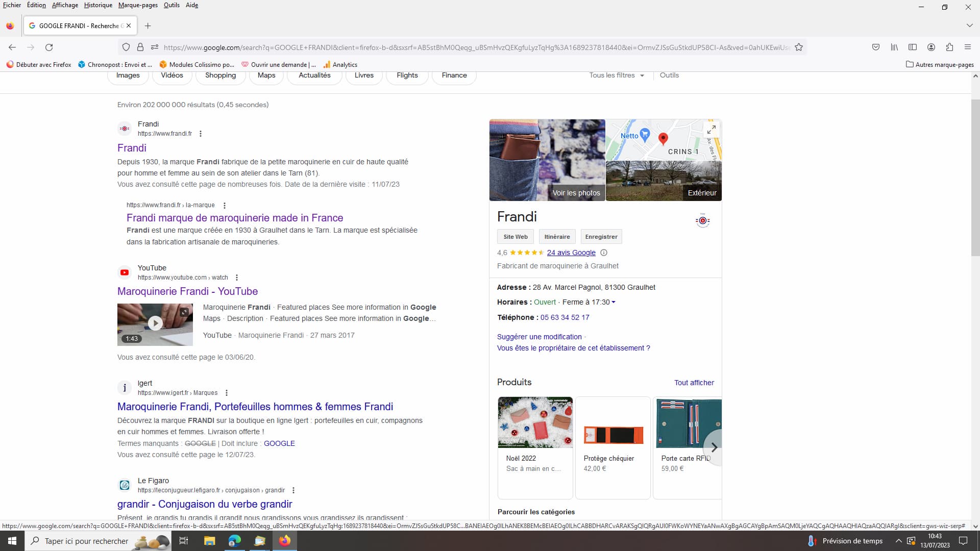Open a new browser tab

pyautogui.click(x=148, y=26)
